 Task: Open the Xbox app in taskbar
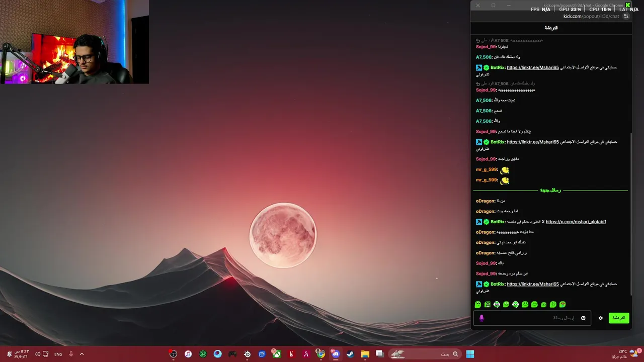click(x=276, y=354)
